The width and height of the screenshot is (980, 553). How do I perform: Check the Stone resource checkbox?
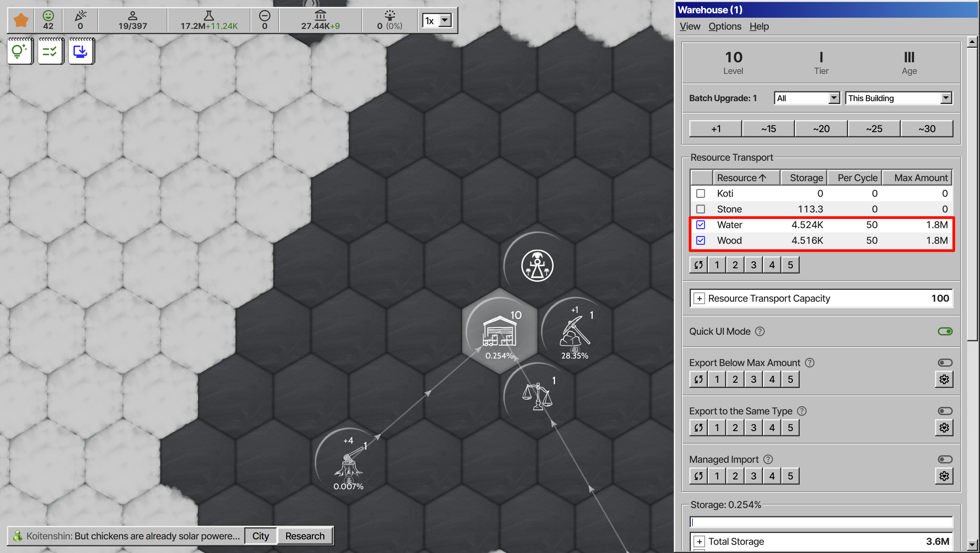point(700,209)
